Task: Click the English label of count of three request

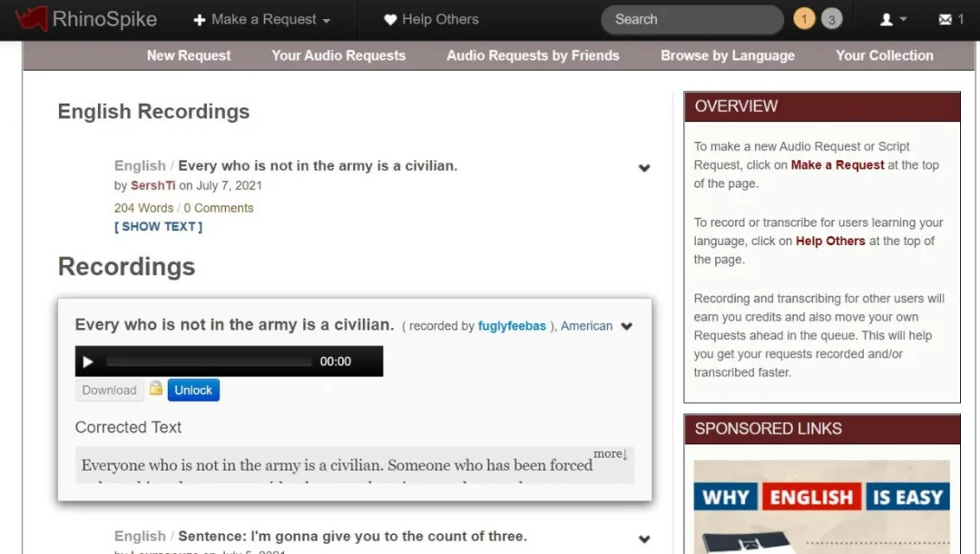Action: click(x=140, y=536)
